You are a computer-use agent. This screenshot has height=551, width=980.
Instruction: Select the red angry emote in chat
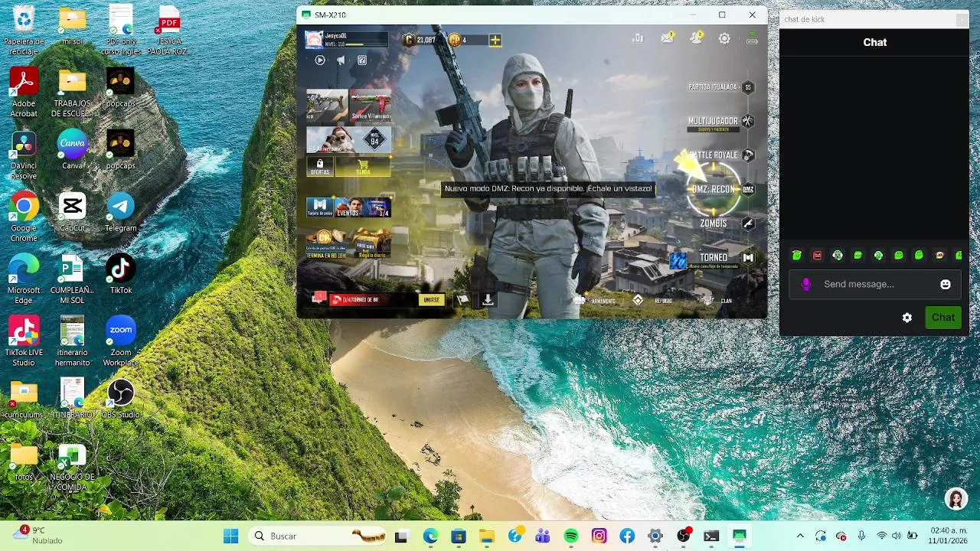point(817,256)
